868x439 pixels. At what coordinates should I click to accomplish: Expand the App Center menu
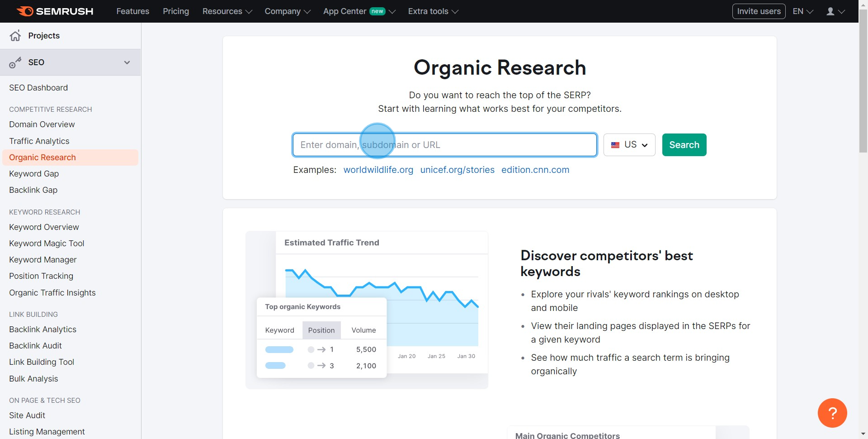point(359,11)
